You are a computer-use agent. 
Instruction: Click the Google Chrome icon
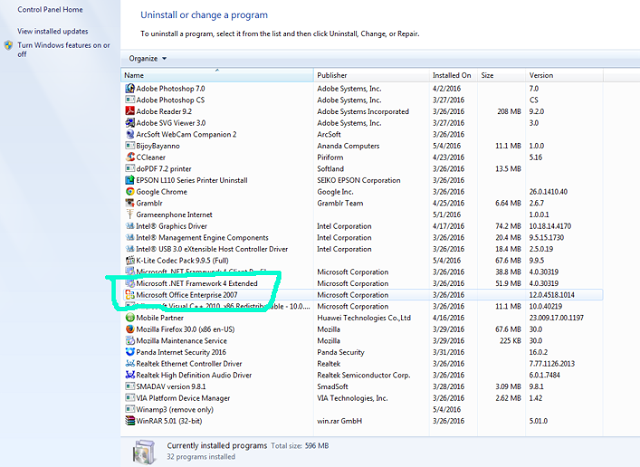[130, 191]
